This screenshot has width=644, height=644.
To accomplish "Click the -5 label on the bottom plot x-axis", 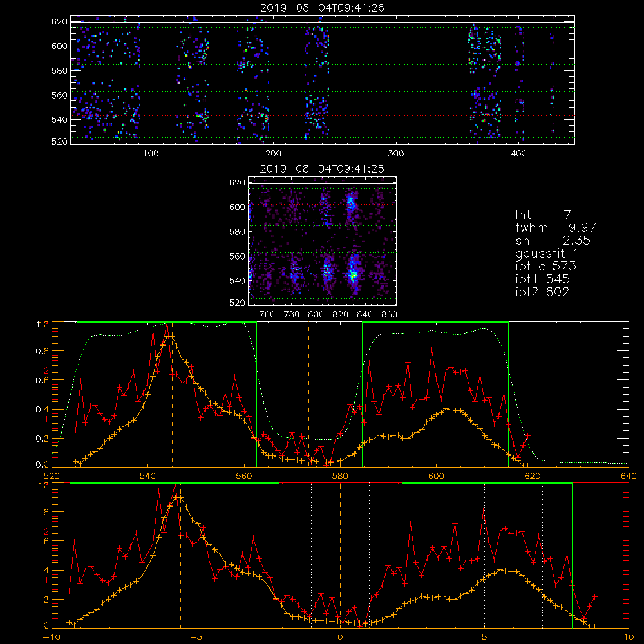I will click(x=196, y=638).
